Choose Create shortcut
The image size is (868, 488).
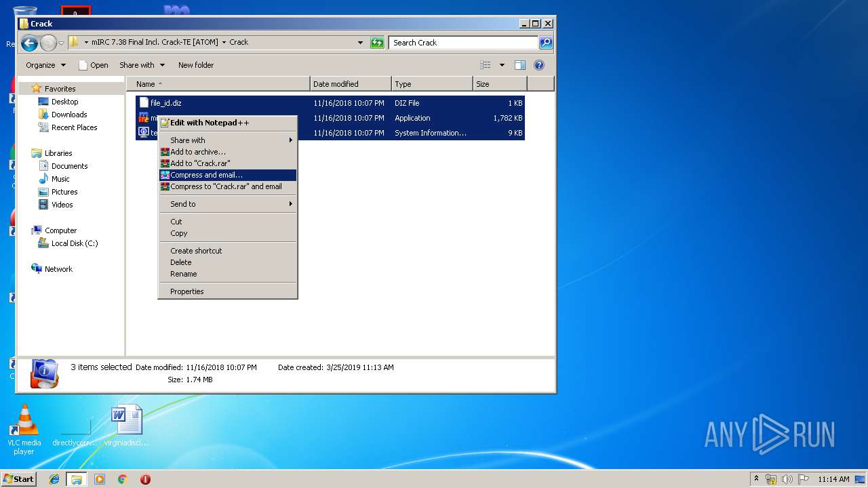[228, 251]
